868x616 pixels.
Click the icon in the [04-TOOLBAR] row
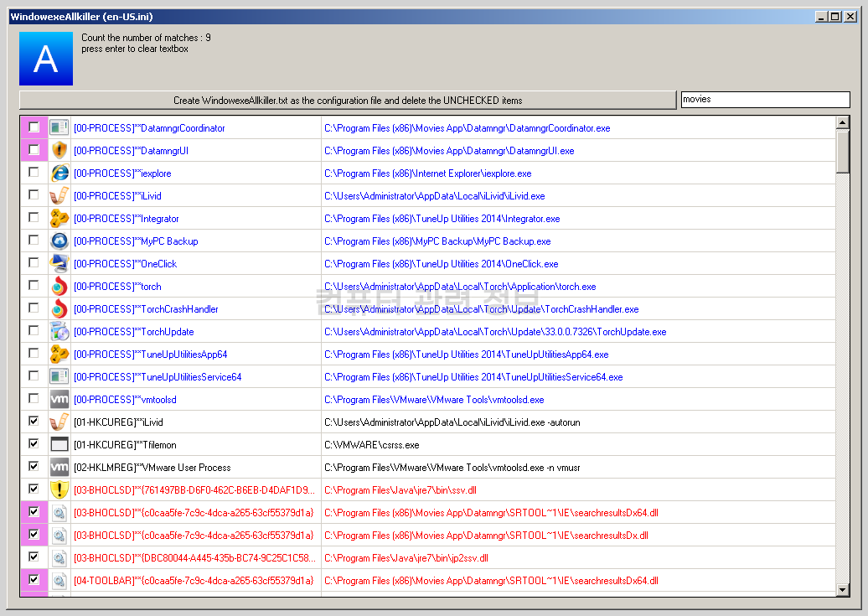click(59, 581)
